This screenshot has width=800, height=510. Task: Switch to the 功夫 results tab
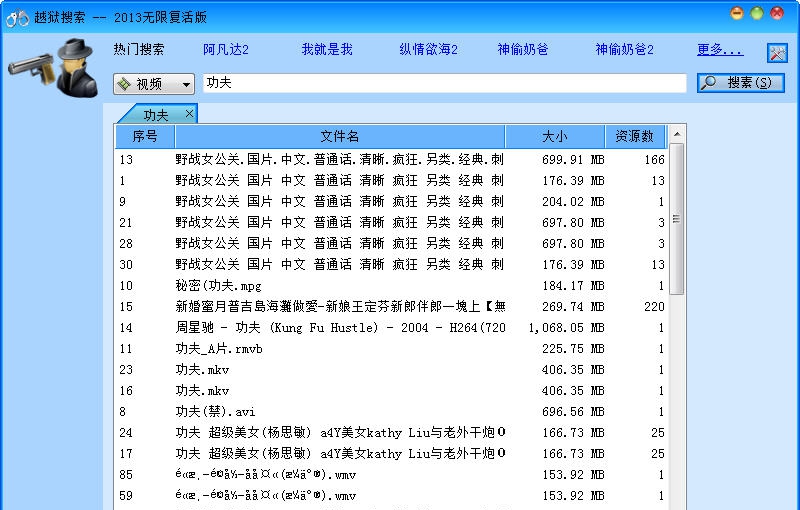pos(156,115)
